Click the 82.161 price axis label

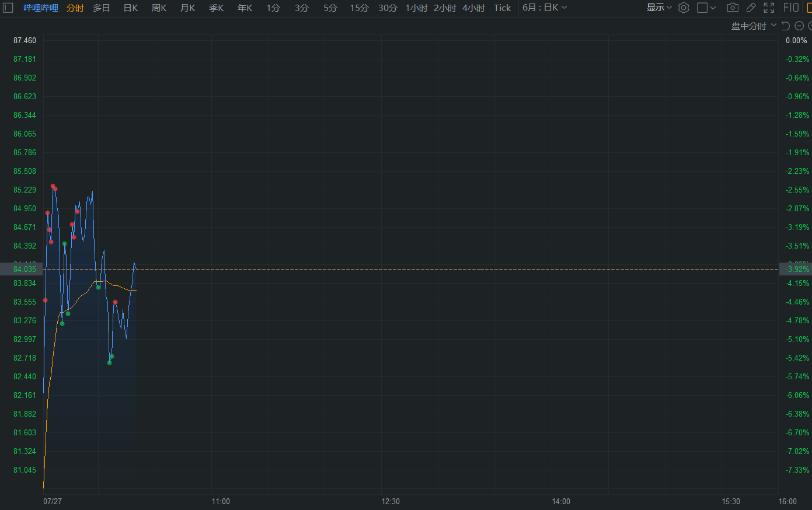click(x=25, y=395)
